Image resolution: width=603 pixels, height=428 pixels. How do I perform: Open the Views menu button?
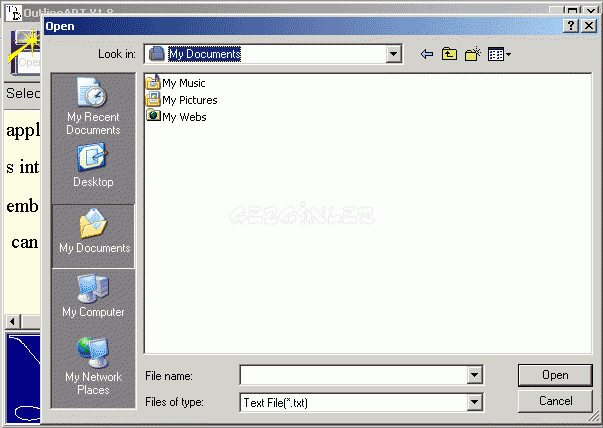(x=499, y=54)
